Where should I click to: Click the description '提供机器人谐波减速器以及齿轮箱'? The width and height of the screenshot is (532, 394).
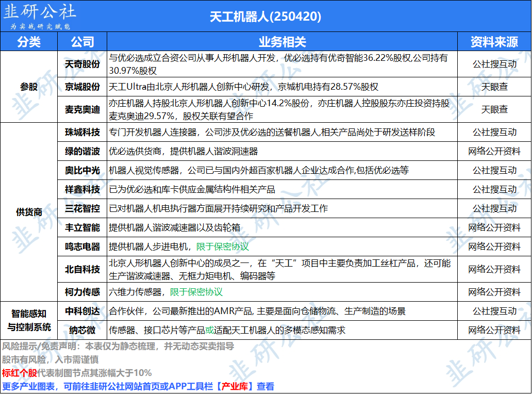click(x=174, y=227)
